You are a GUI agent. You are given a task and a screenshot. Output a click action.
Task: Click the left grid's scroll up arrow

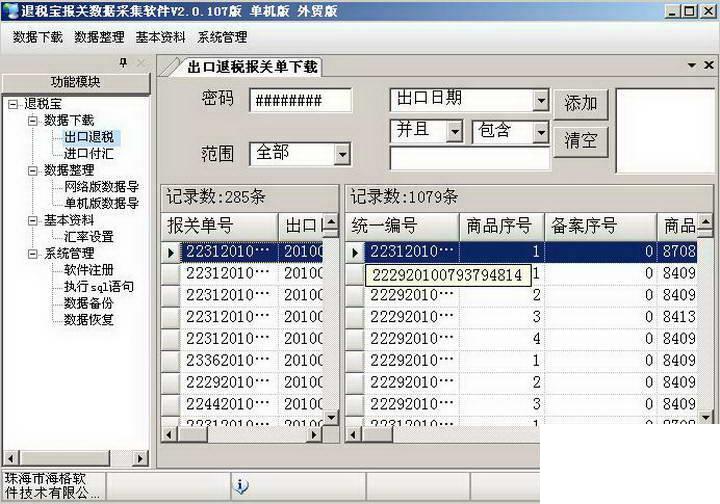pos(331,223)
